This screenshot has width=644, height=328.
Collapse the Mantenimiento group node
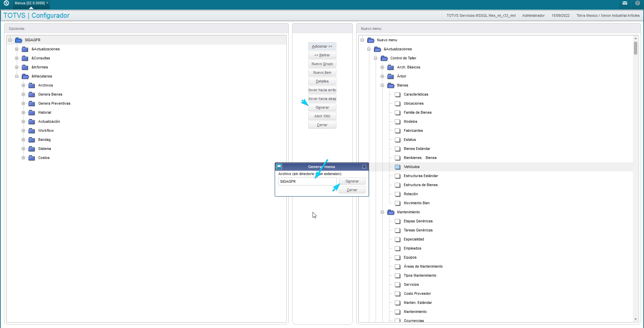[382, 212]
